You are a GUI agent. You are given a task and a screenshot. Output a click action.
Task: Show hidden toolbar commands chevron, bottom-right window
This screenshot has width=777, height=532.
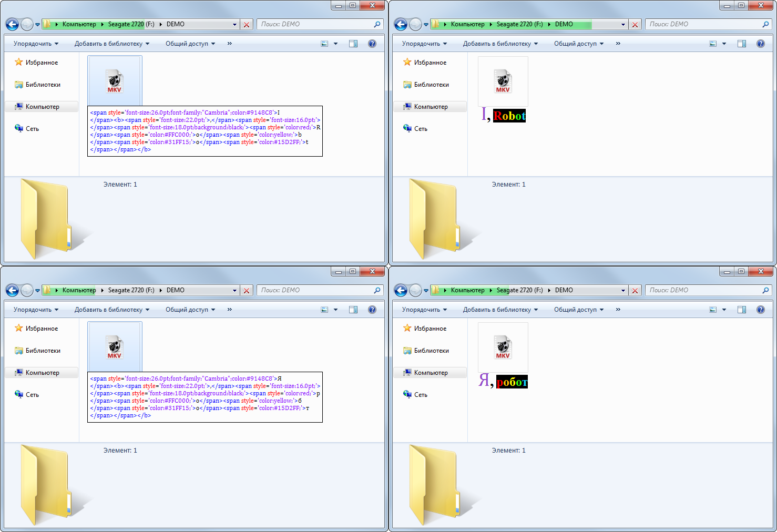(618, 310)
